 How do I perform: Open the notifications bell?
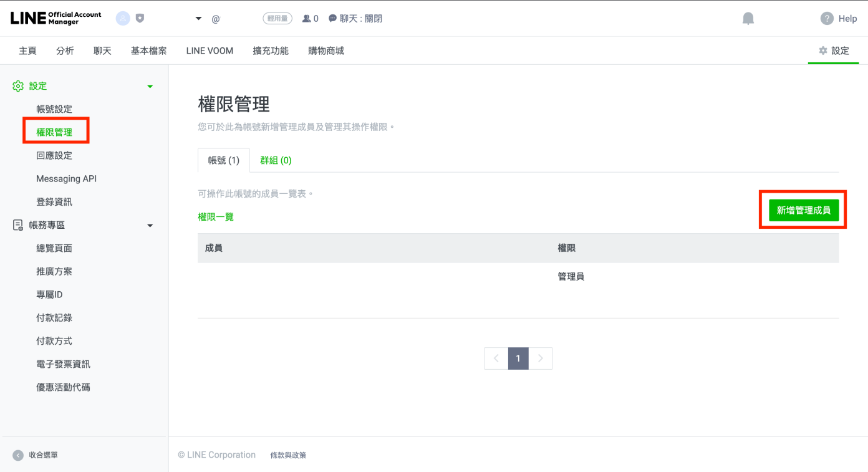(x=748, y=18)
